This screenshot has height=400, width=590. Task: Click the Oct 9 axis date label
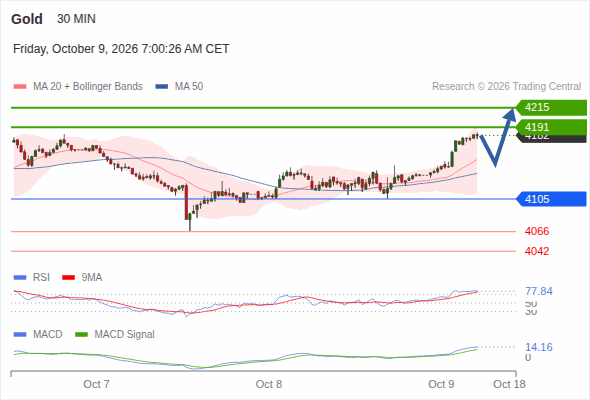coord(441,384)
